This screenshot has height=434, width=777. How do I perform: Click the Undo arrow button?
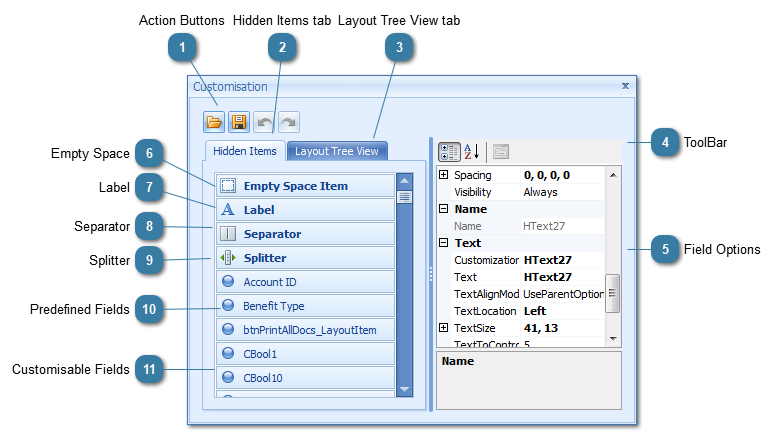(x=264, y=122)
